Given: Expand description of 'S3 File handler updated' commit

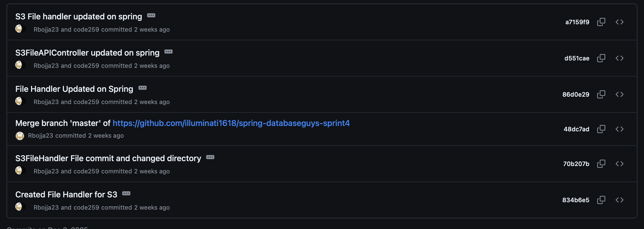Looking at the screenshot, I should [x=151, y=16].
